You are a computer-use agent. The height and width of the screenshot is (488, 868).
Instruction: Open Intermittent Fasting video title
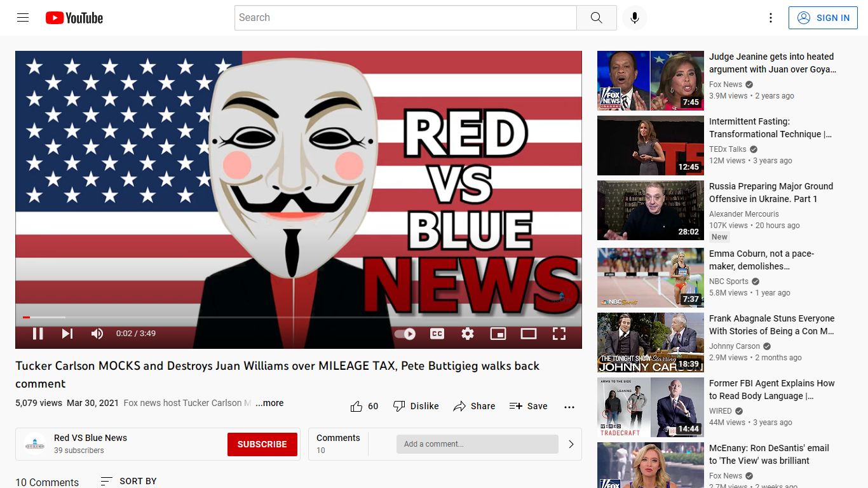click(770, 128)
